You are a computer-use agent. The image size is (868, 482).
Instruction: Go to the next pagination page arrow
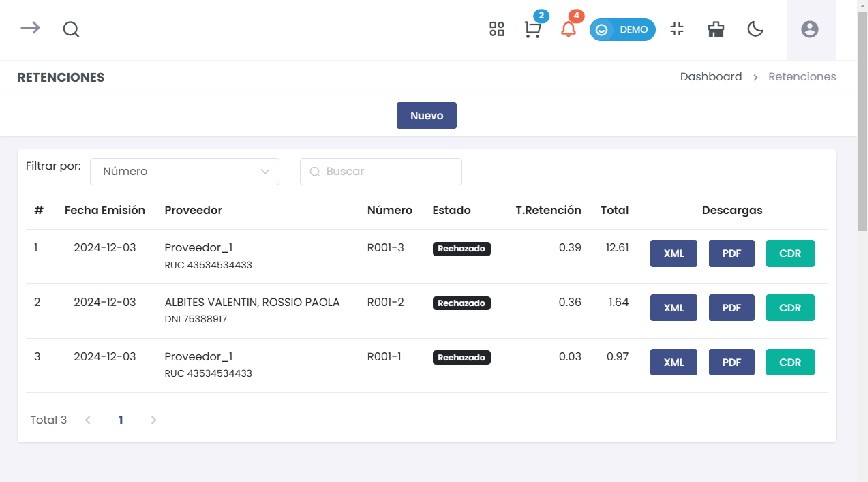point(154,420)
